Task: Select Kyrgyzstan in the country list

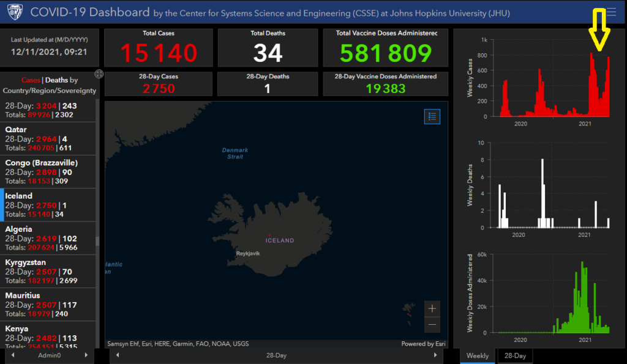Action: click(48, 271)
